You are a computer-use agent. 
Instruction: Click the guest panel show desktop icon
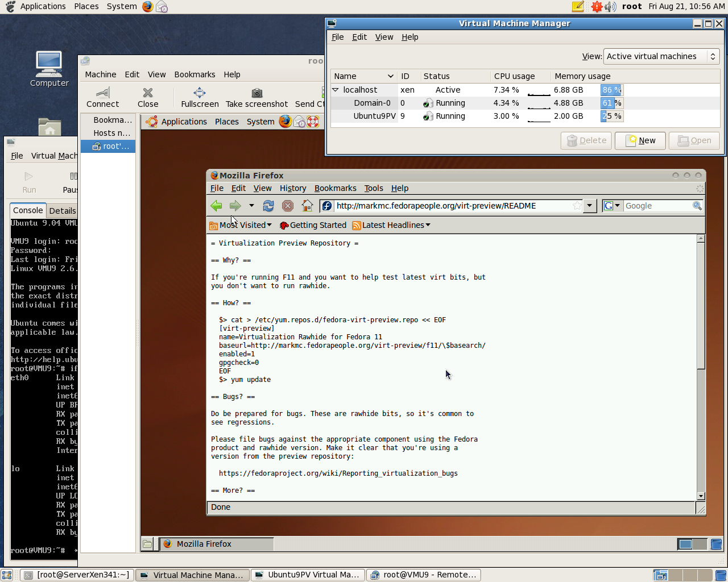tap(147, 544)
